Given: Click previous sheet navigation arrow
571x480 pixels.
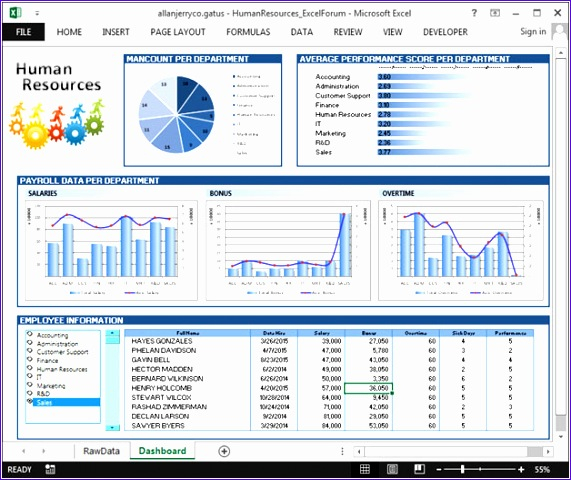Looking at the screenshot, I should (24, 451).
